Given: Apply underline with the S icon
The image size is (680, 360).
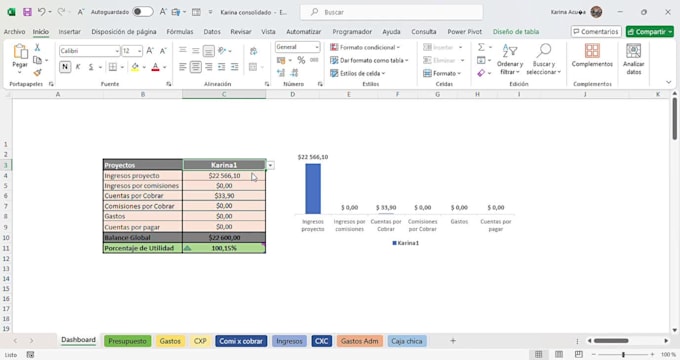Looking at the screenshot, I should [x=91, y=67].
